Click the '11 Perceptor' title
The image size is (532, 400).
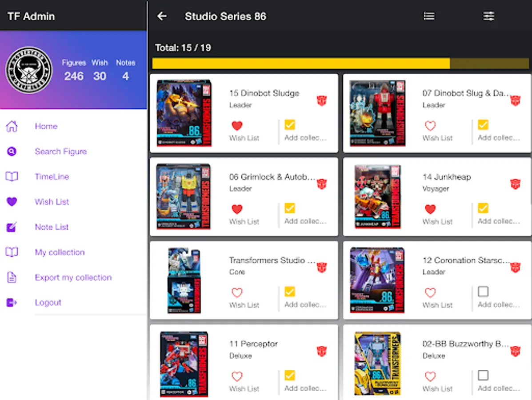[x=253, y=344]
